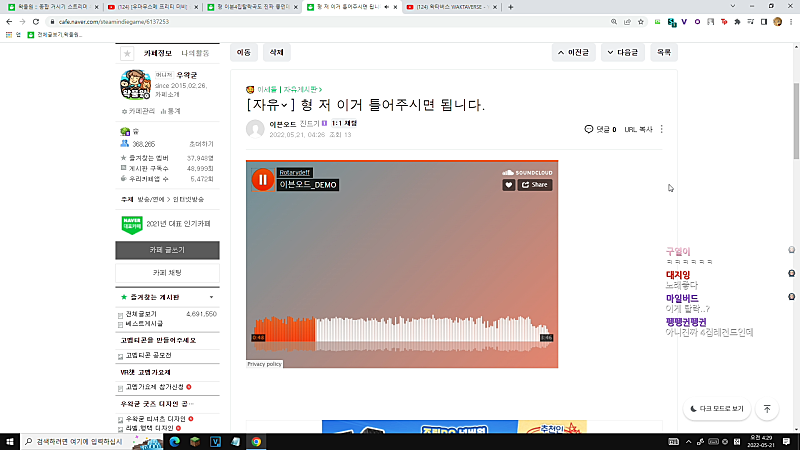
Task: Mute audio icon on active browser tab
Action: click(386, 7)
